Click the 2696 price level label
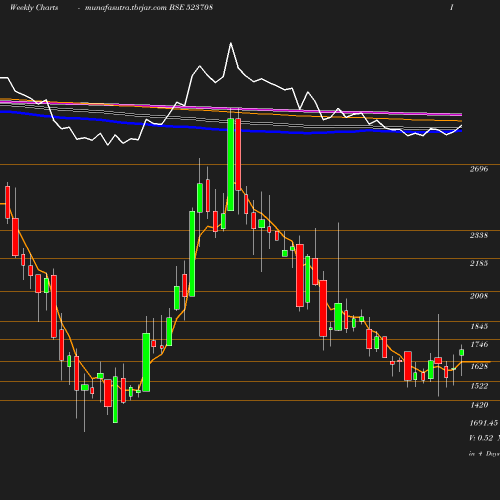Image resolution: width=500 pixels, height=500 pixels. (479, 169)
